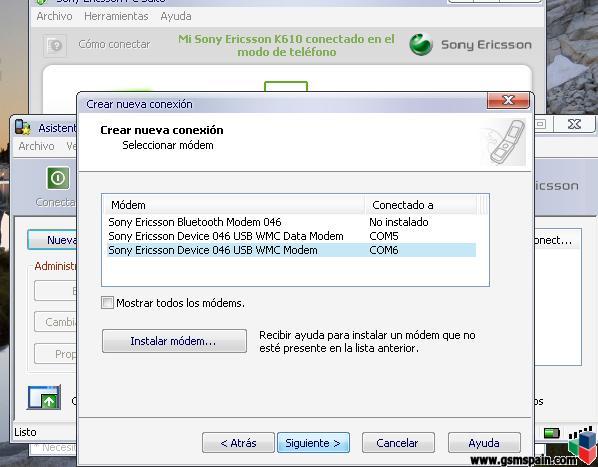Cancel the new connection wizard
Image resolution: width=598 pixels, height=467 pixels.
pyautogui.click(x=398, y=443)
